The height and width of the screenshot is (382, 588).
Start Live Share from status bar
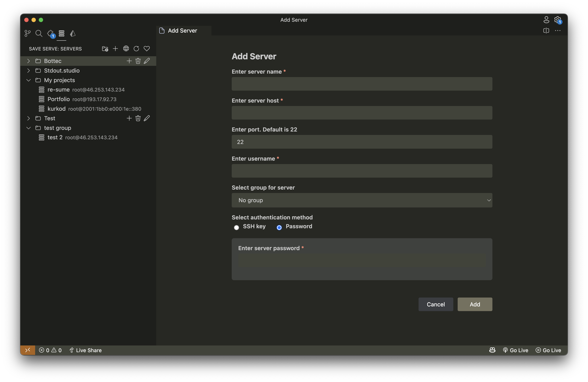[85, 350]
